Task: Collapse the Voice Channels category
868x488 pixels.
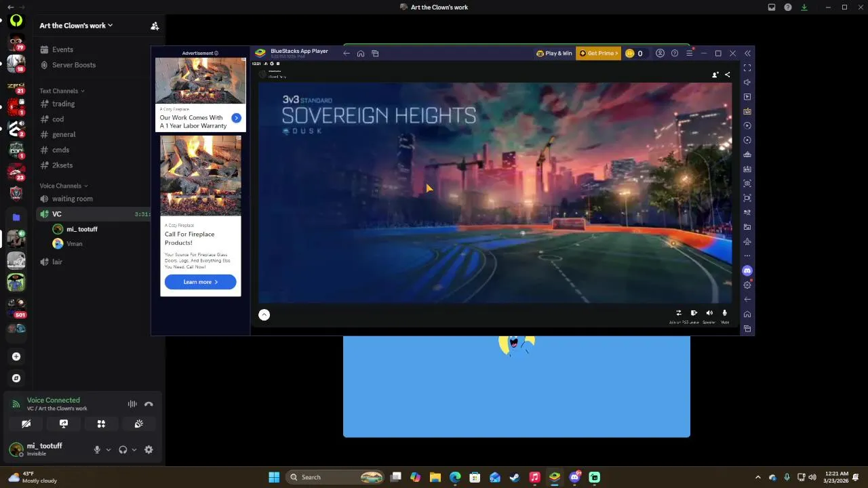Action: tap(64, 186)
